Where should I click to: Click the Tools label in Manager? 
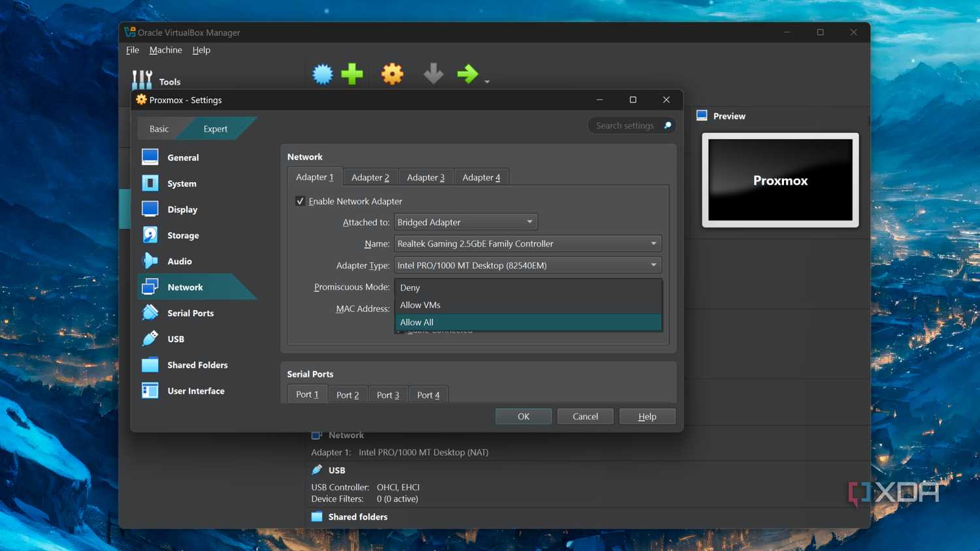pos(170,82)
